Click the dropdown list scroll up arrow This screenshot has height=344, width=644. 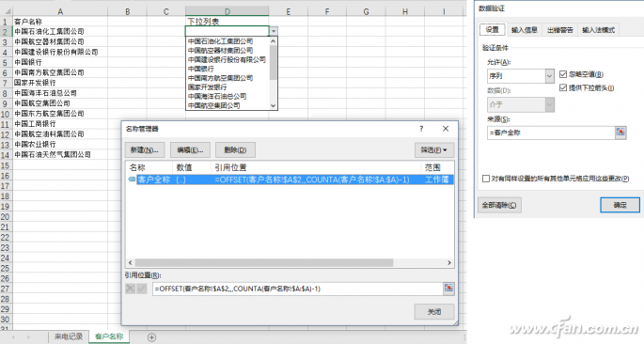(x=274, y=41)
